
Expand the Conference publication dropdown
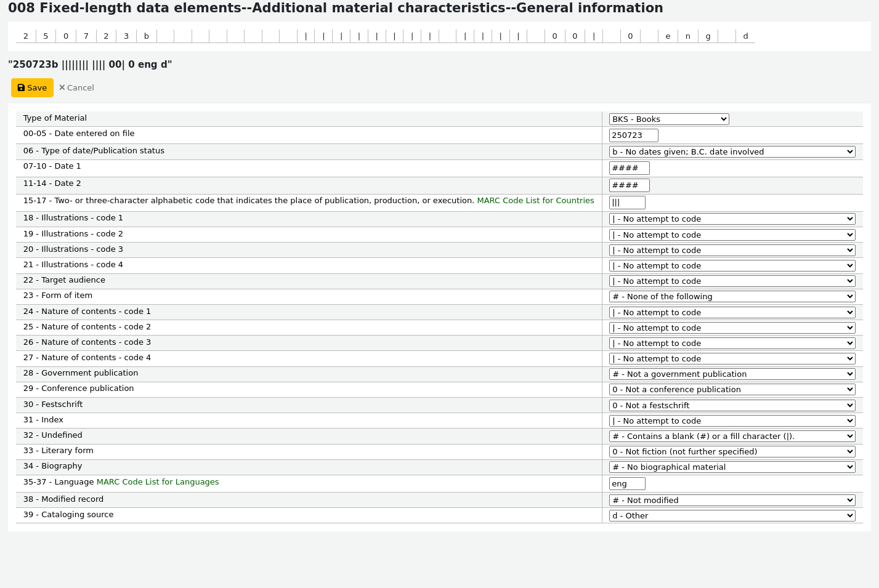tap(732, 390)
